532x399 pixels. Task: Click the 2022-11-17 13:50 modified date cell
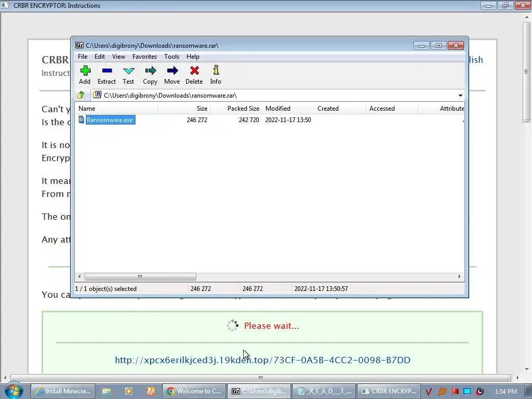[x=288, y=120]
